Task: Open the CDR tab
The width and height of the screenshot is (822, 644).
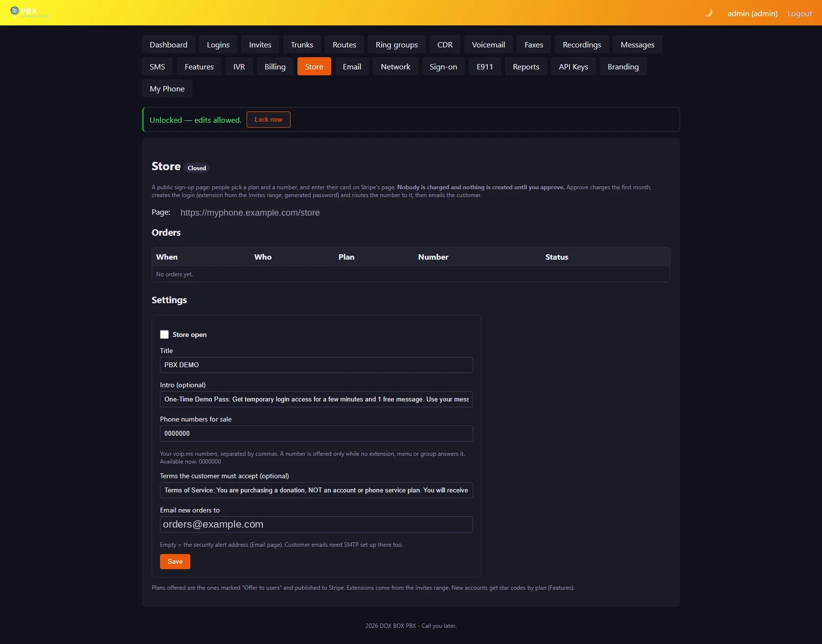Action: point(445,44)
